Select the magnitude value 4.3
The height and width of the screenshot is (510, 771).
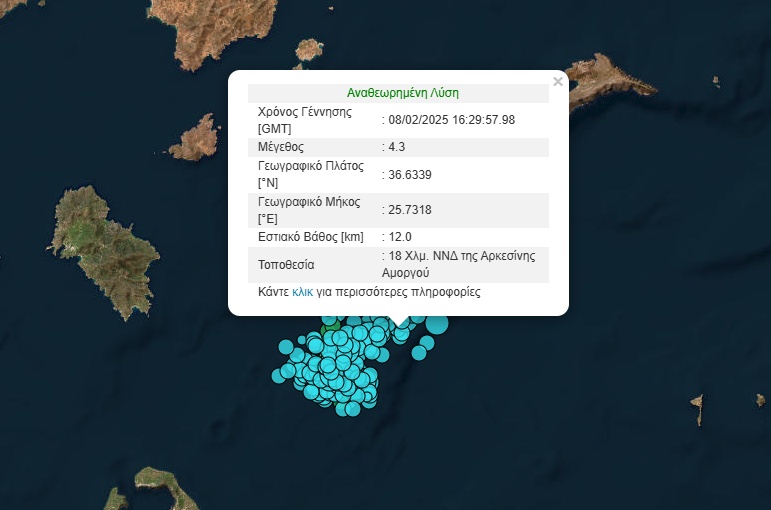396,147
